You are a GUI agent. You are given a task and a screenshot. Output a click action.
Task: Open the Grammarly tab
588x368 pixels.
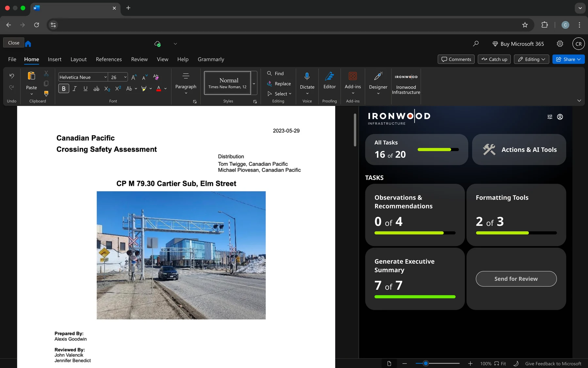click(211, 59)
